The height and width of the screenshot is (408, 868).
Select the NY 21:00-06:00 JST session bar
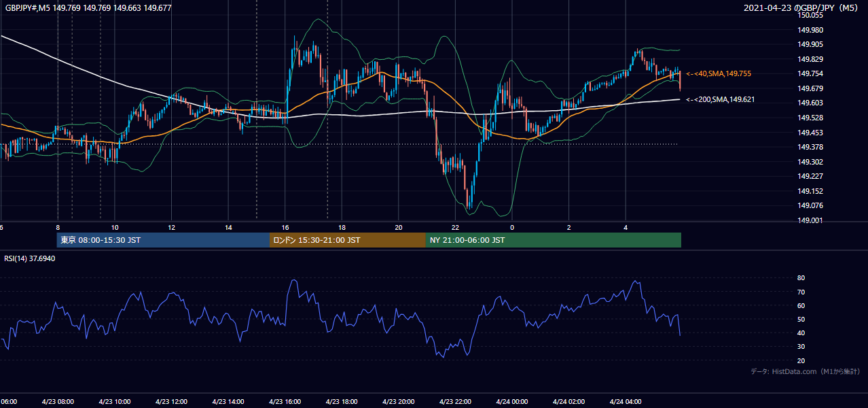[554, 240]
